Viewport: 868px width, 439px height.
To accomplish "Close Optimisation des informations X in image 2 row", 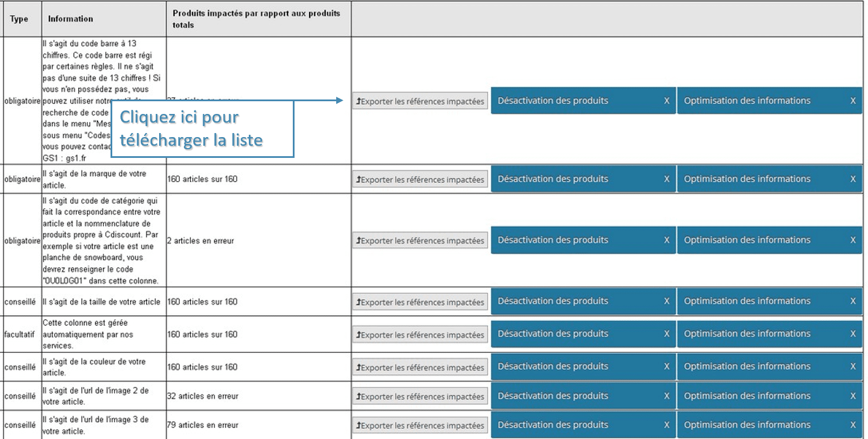I will tap(853, 396).
